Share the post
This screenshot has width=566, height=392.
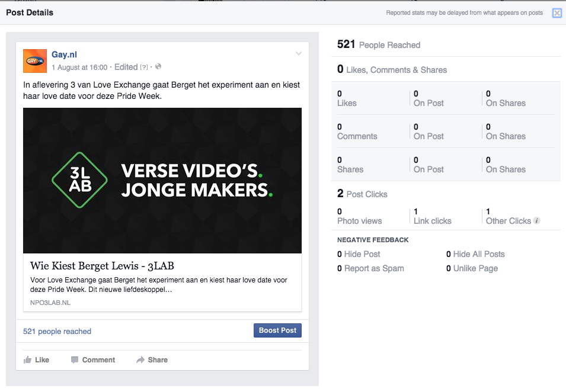point(152,360)
